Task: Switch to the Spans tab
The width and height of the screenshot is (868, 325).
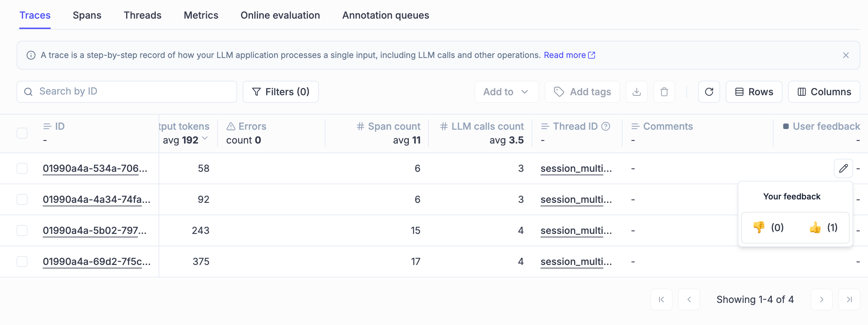Action: 87,15
